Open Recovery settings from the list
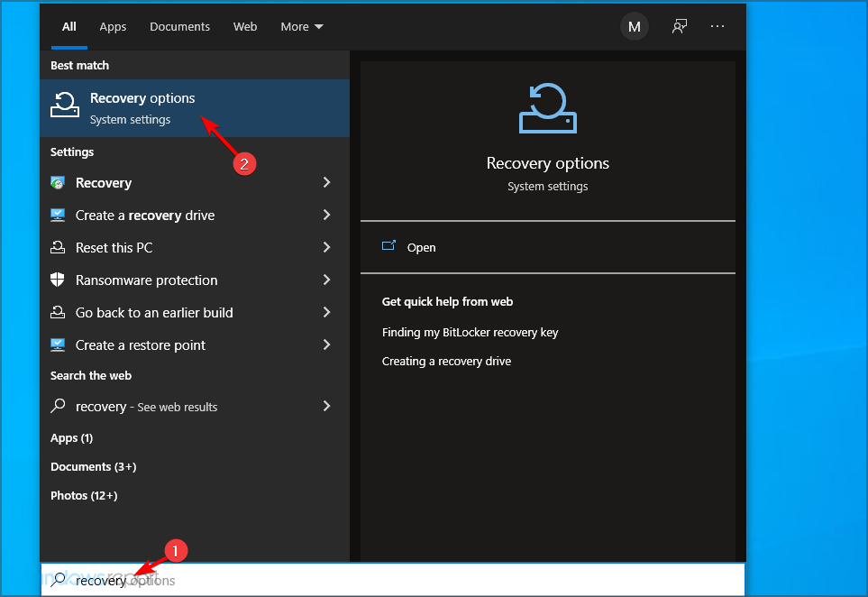 click(102, 182)
